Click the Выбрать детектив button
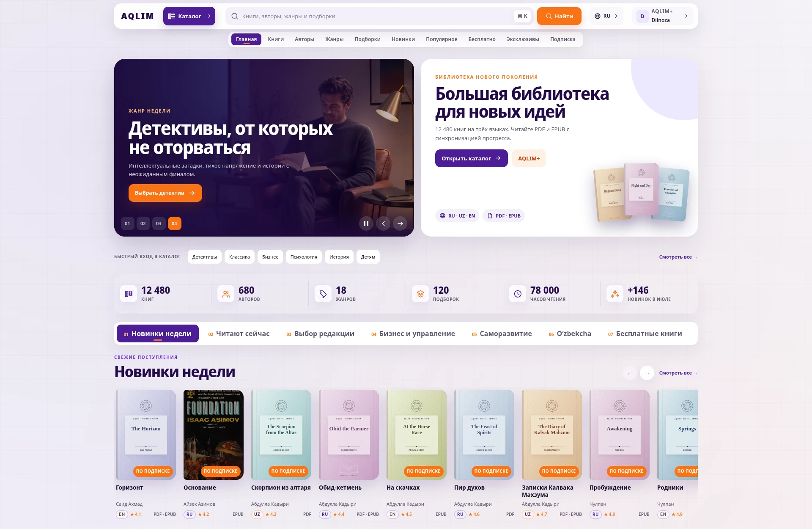Viewport: 812px width, 529px height. click(165, 193)
